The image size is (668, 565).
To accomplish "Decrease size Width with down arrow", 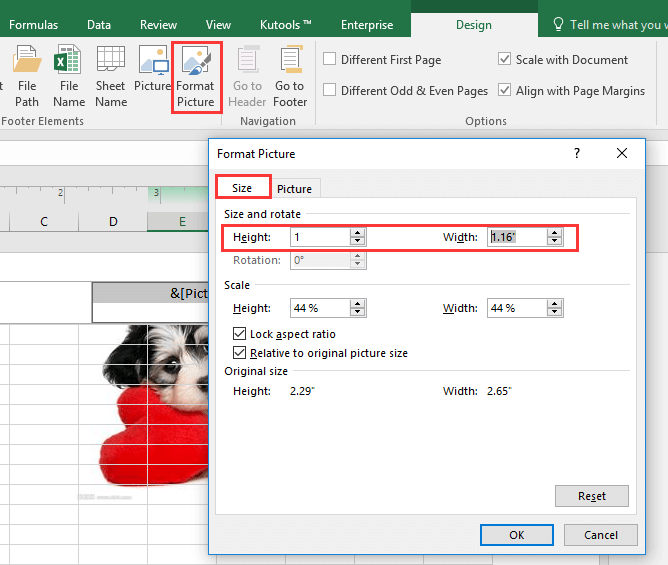I will [x=555, y=242].
